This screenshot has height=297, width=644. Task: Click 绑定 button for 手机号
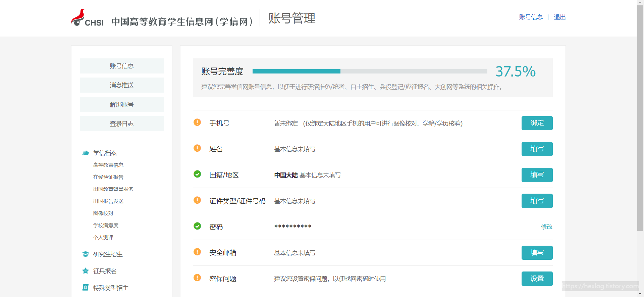[537, 123]
